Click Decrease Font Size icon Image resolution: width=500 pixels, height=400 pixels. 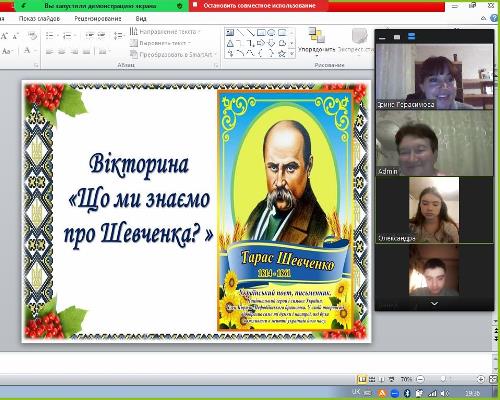[x=15, y=36]
